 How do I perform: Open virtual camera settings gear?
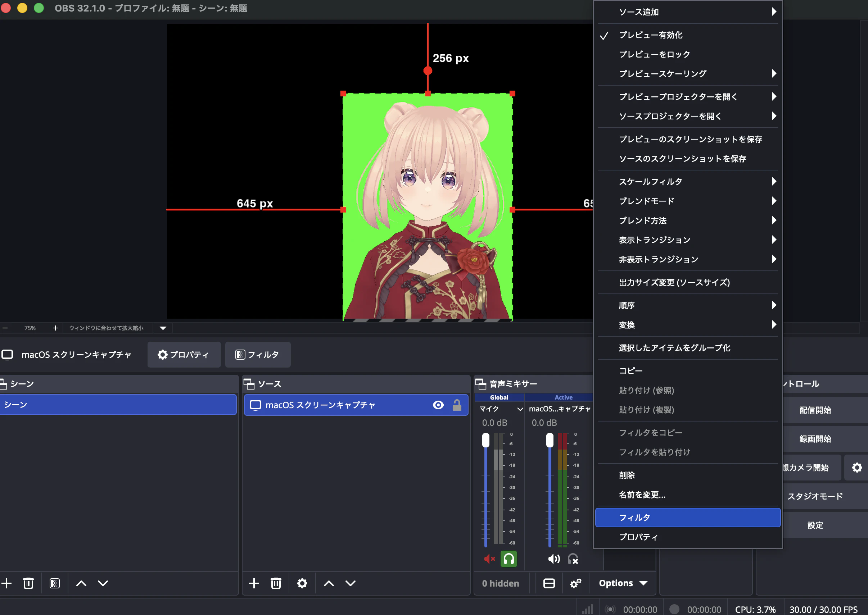click(857, 468)
